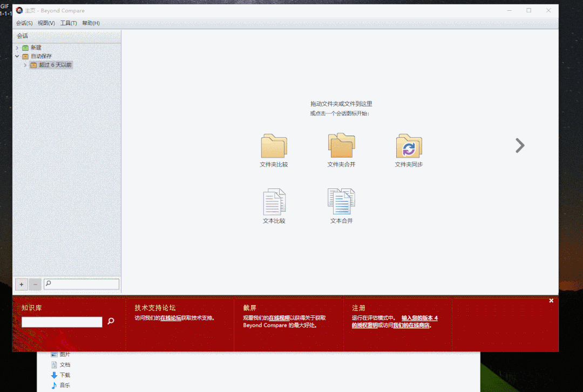The image size is (583, 392).
Task: Collapse the 自动保存 tree node
Action: [x=17, y=56]
